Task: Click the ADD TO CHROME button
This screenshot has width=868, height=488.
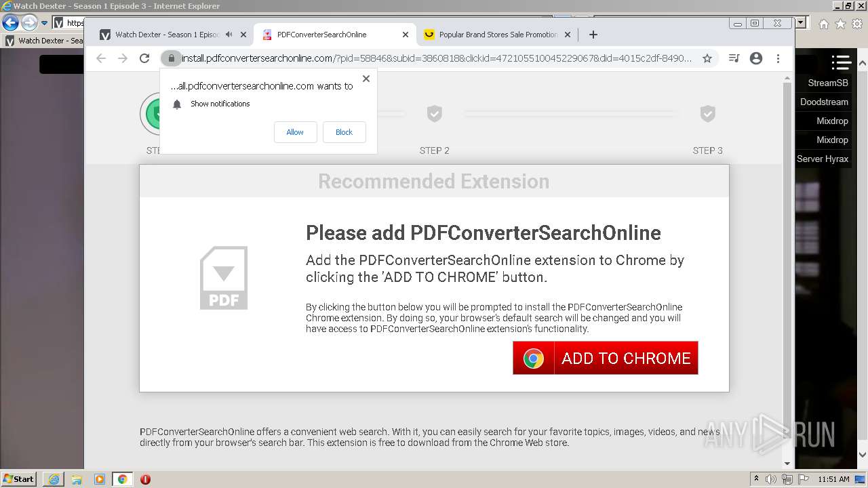Action: click(x=605, y=358)
